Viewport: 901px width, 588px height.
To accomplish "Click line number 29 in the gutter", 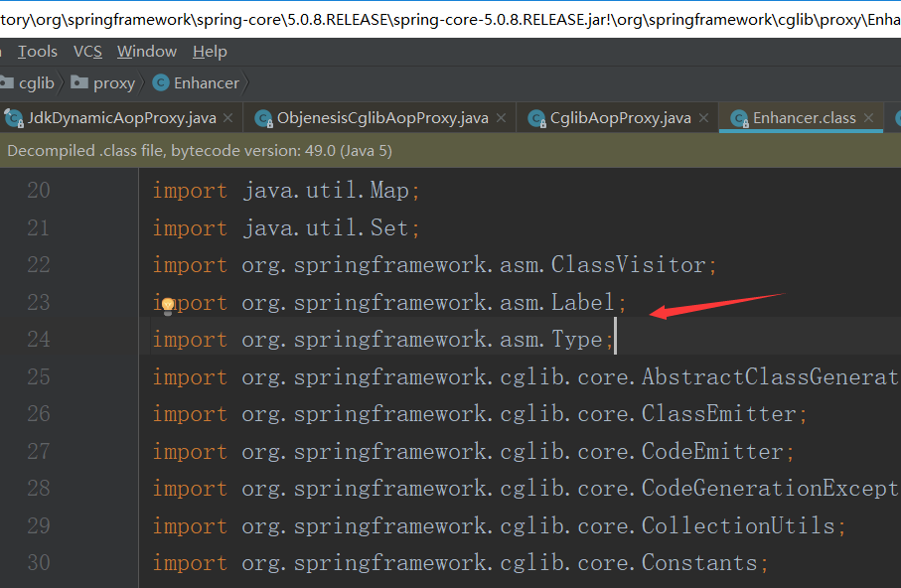I will (x=39, y=526).
